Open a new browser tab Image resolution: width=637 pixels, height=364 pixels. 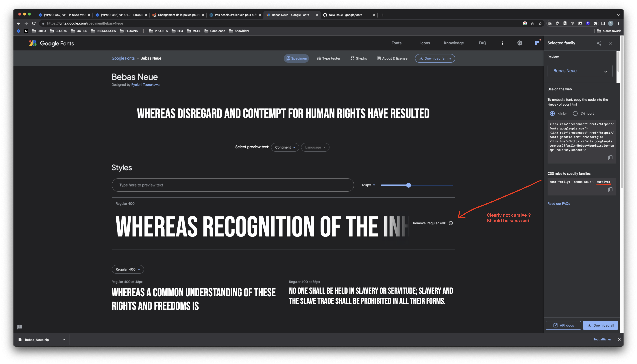point(383,15)
